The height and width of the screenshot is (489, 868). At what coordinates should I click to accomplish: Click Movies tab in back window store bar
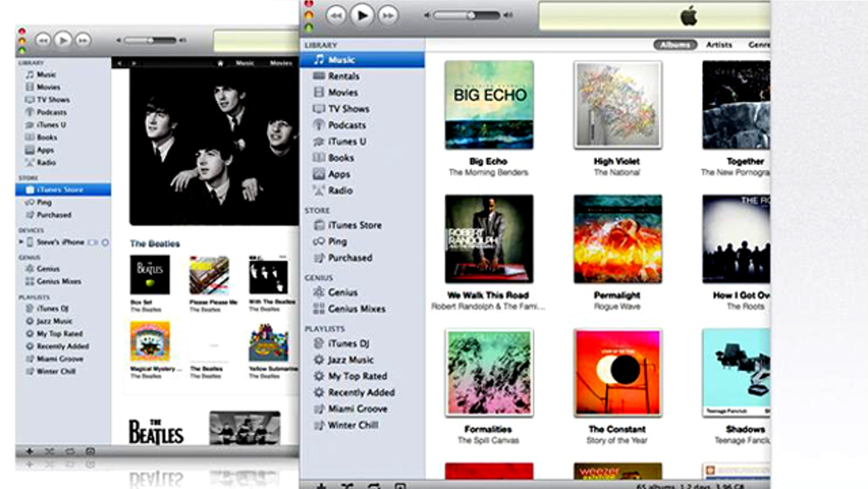281,63
